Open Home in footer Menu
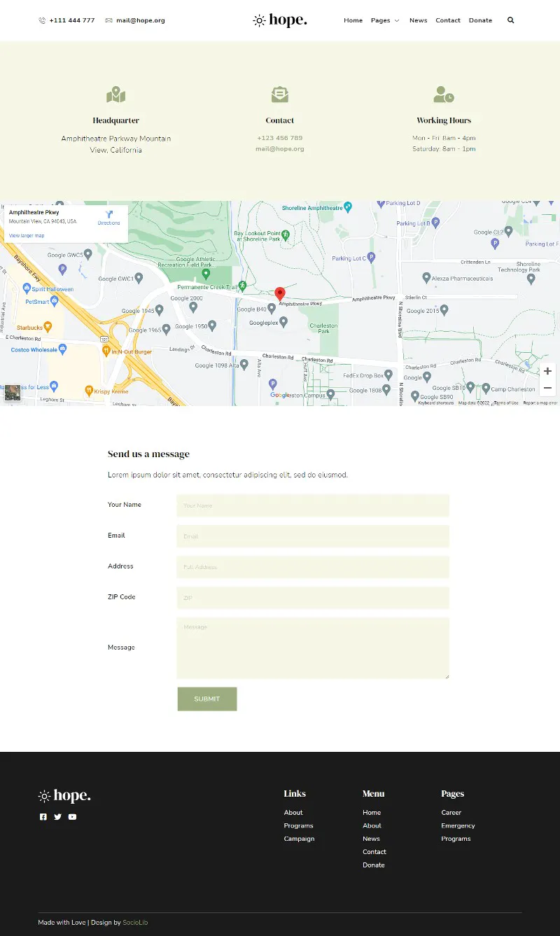 [372, 813]
